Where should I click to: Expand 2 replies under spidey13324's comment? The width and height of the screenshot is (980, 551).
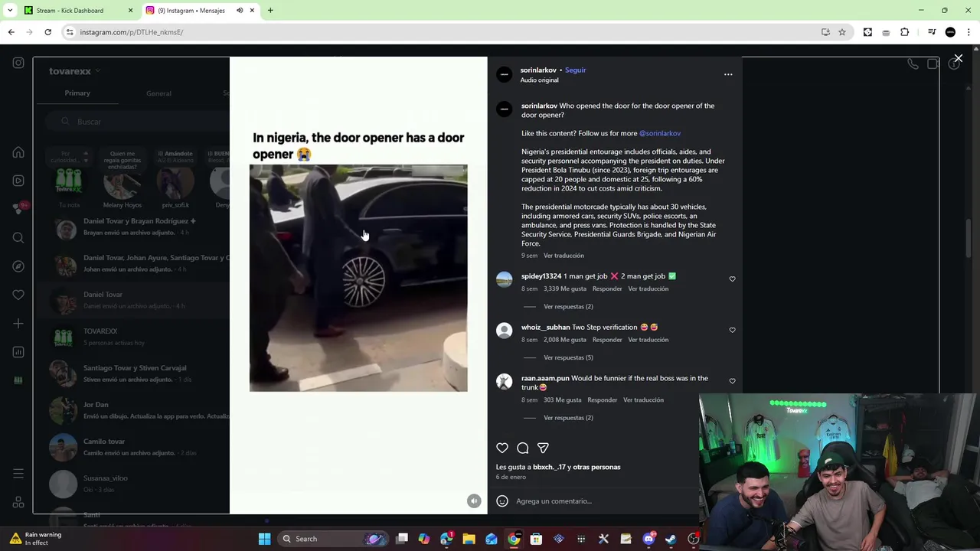568,306
